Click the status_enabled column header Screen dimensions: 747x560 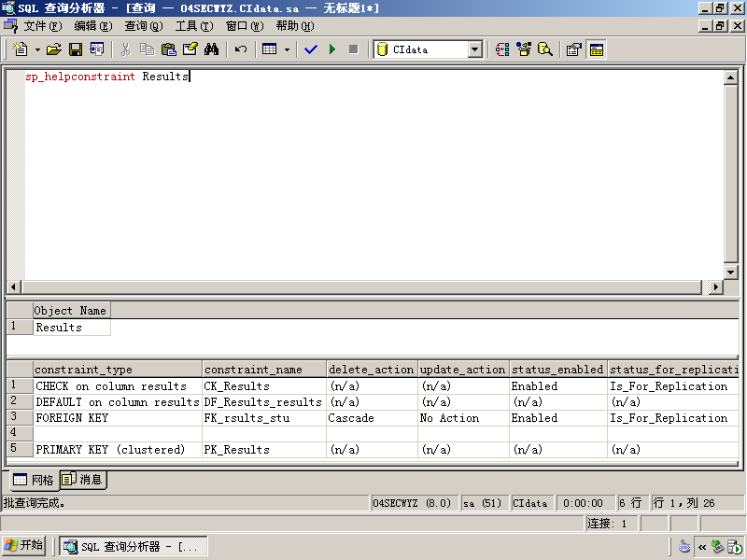(558, 370)
